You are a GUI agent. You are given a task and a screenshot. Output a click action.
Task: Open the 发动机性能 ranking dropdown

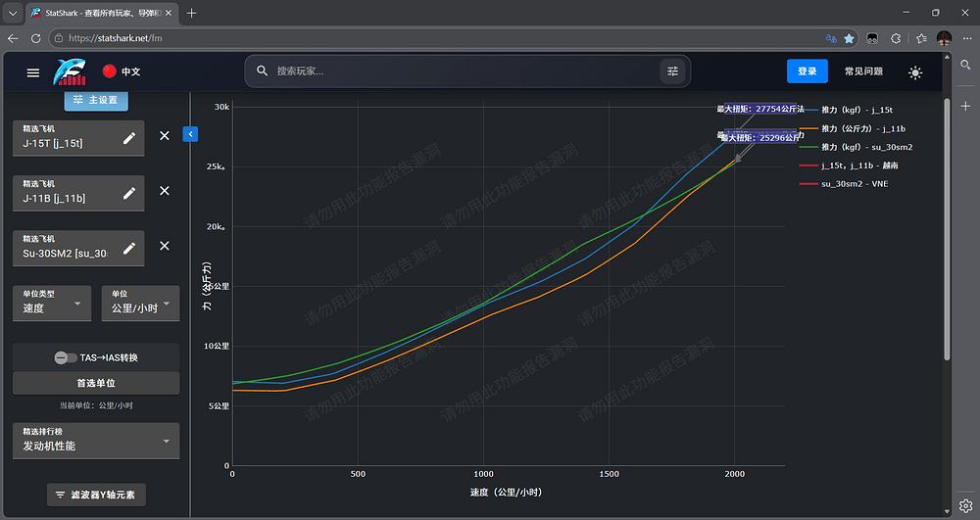tap(96, 441)
